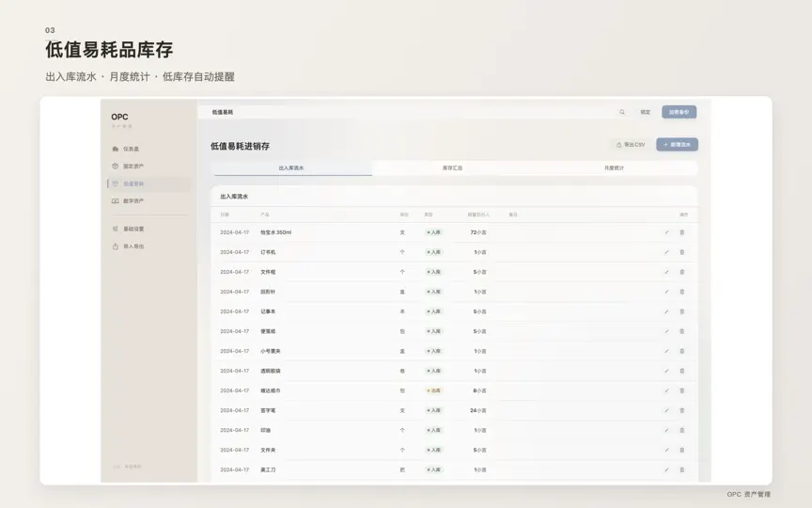Image resolution: width=812 pixels, height=508 pixels.
Task: Click the 美工刀 product name
Action: (x=268, y=469)
